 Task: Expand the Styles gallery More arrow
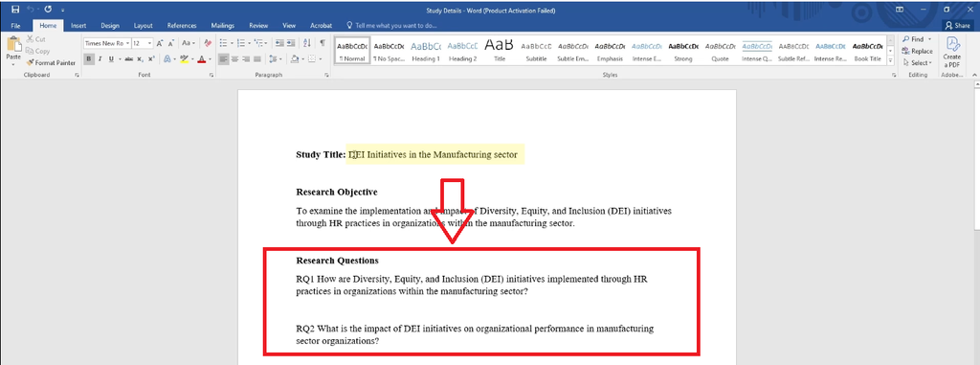pos(890,60)
